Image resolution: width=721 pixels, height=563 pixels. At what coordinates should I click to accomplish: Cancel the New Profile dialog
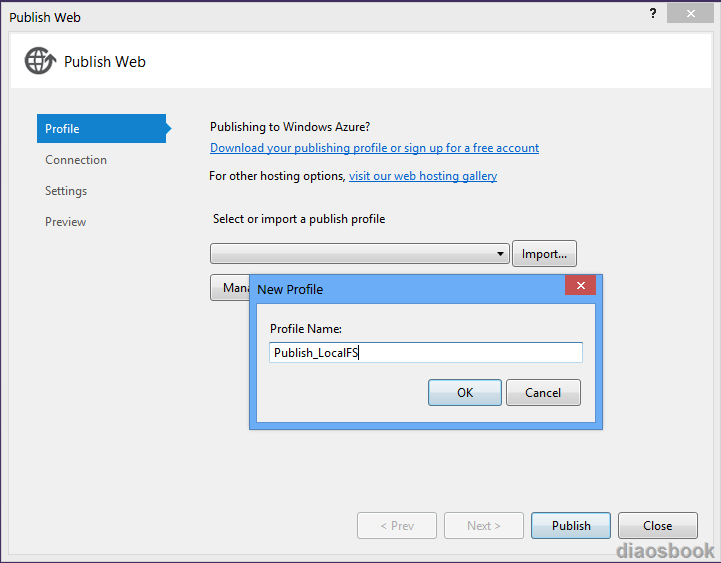point(543,392)
